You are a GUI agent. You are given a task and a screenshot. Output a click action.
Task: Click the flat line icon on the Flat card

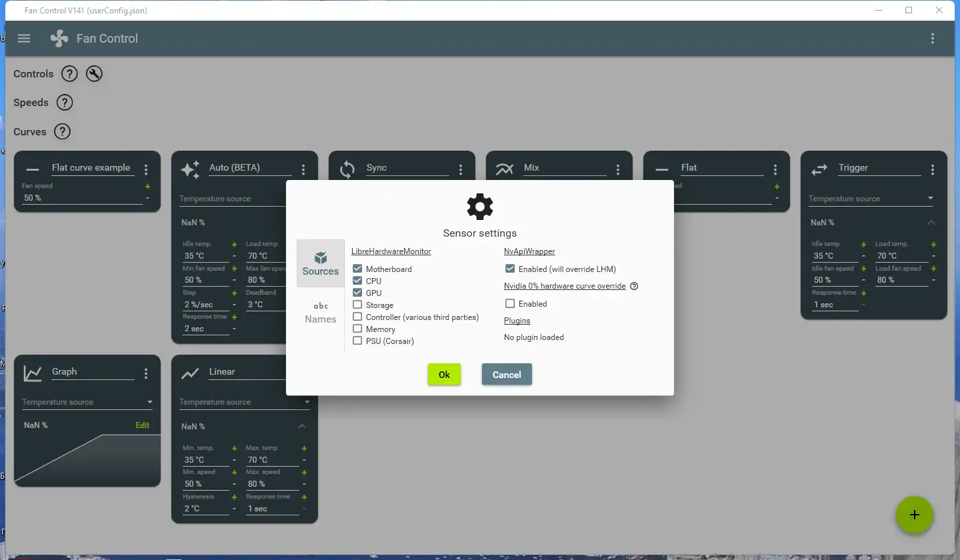[x=662, y=170]
